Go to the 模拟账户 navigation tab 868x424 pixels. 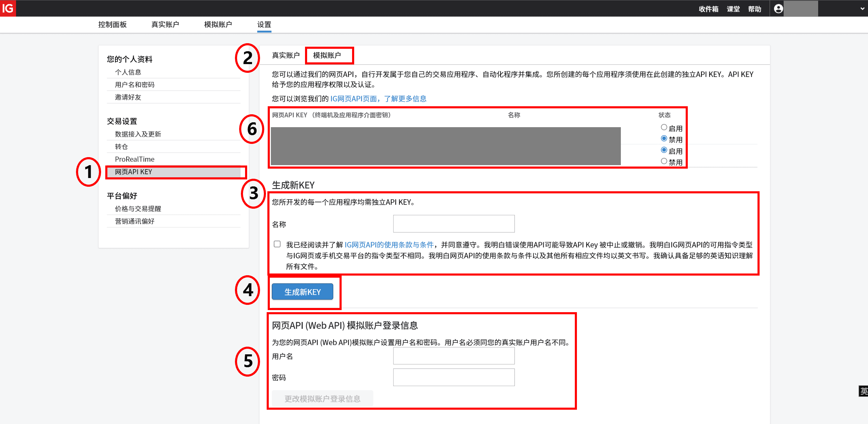click(218, 24)
